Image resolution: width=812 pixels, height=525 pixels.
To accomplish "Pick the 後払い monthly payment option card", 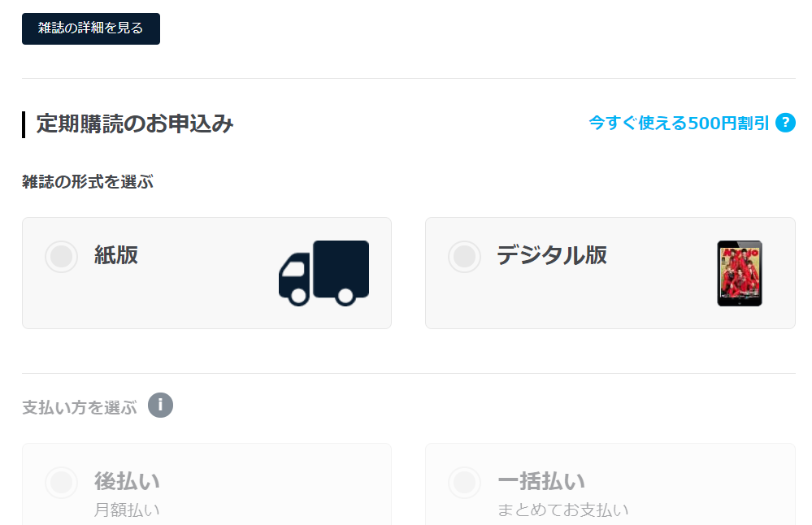I will pos(206,488).
